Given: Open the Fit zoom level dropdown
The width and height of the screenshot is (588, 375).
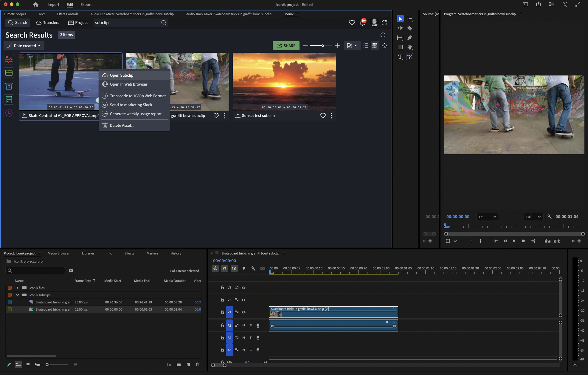Looking at the screenshot, I should click(x=487, y=217).
